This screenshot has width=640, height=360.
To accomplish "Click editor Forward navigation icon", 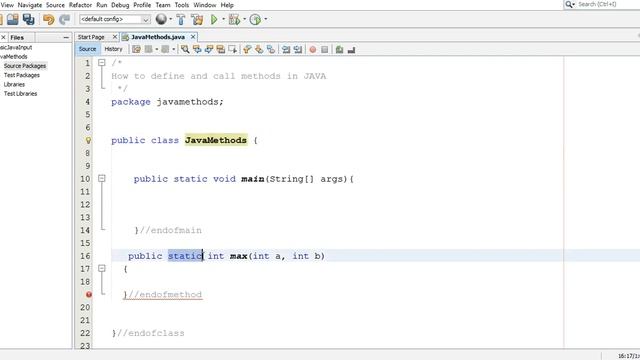I will point(165,49).
